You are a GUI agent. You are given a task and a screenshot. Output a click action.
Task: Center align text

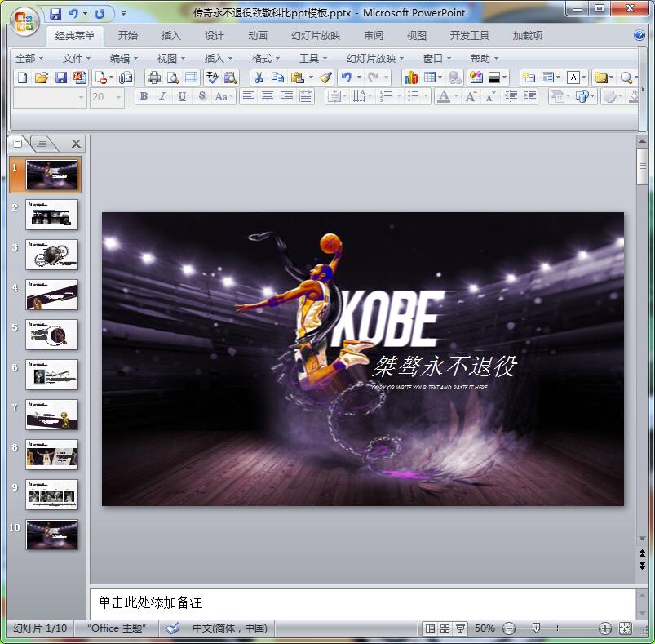[x=268, y=97]
